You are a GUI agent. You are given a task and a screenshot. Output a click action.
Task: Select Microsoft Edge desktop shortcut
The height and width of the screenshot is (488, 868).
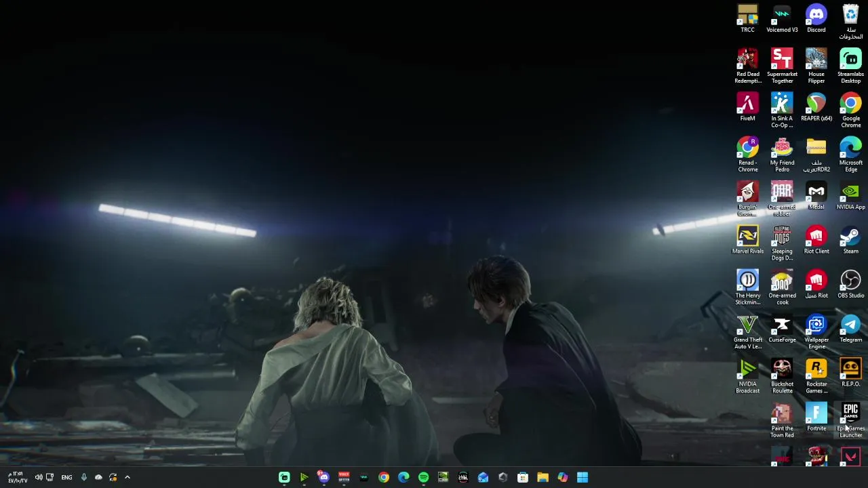tap(850, 155)
